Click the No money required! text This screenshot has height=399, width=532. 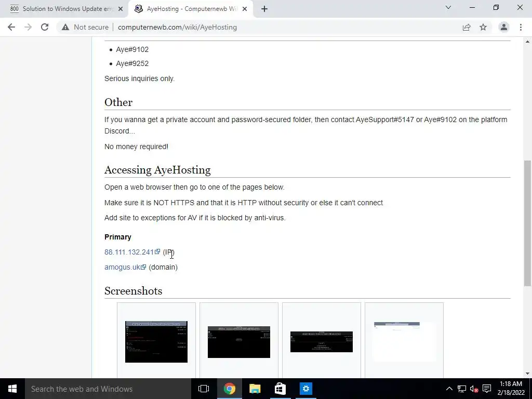tap(137, 147)
